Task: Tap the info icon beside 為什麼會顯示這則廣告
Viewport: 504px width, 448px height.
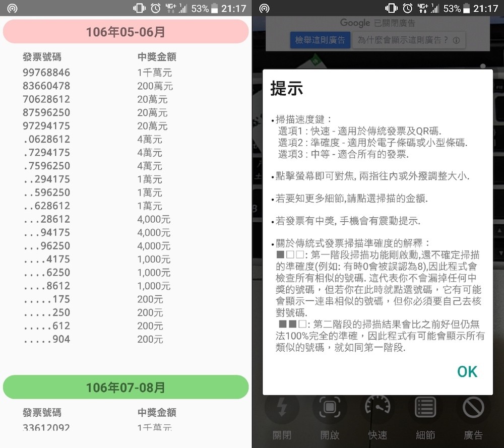Action: (456, 40)
